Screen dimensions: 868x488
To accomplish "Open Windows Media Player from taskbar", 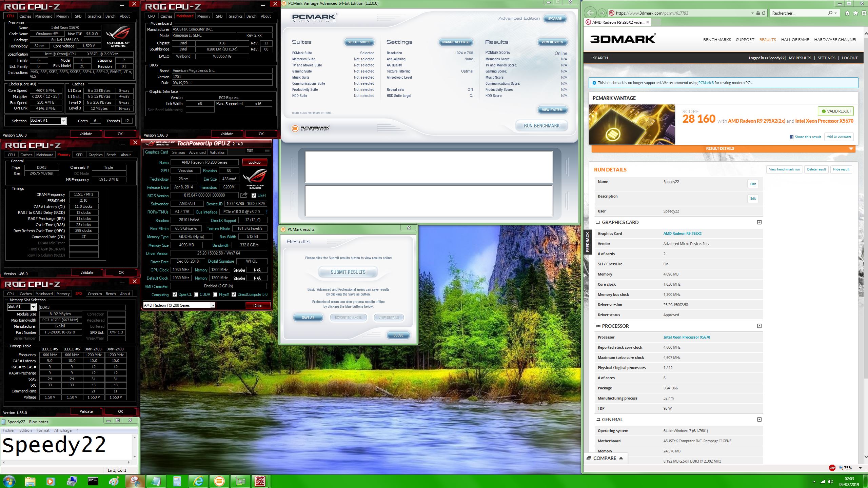I will point(51,481).
